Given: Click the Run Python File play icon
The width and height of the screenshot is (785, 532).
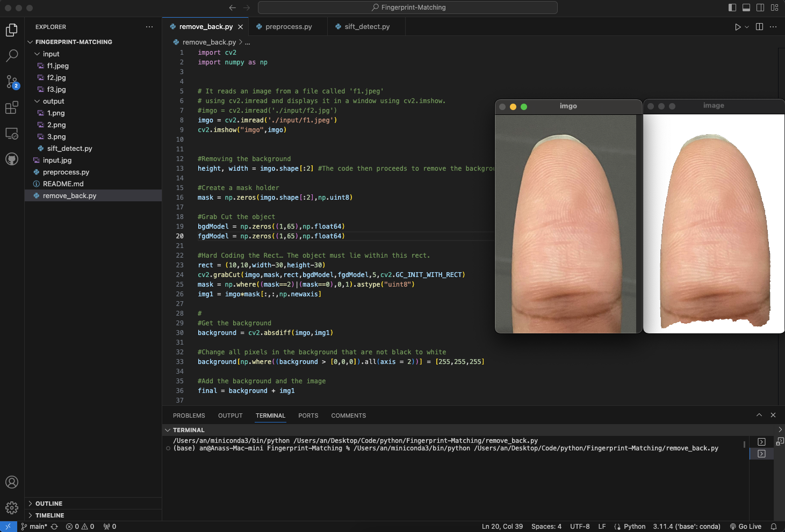Looking at the screenshot, I should pos(738,27).
